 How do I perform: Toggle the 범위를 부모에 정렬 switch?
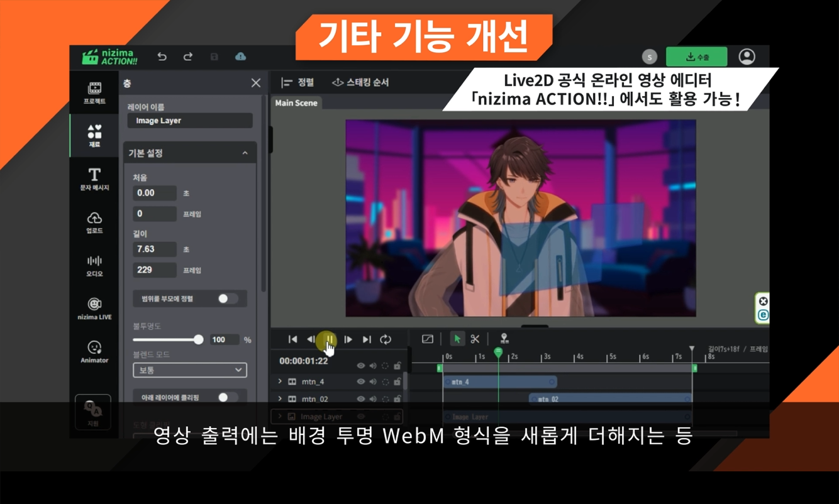click(227, 299)
